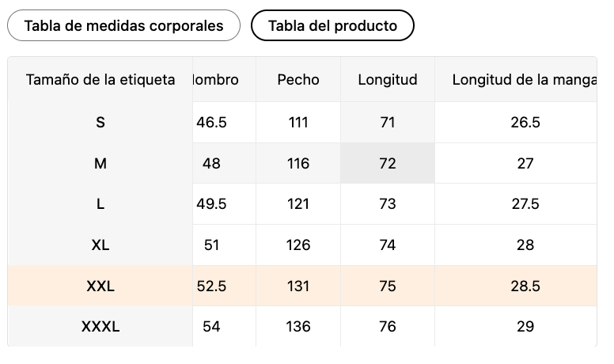Click sleeve length value 29 for XXXL
614x364 pixels.
(525, 327)
